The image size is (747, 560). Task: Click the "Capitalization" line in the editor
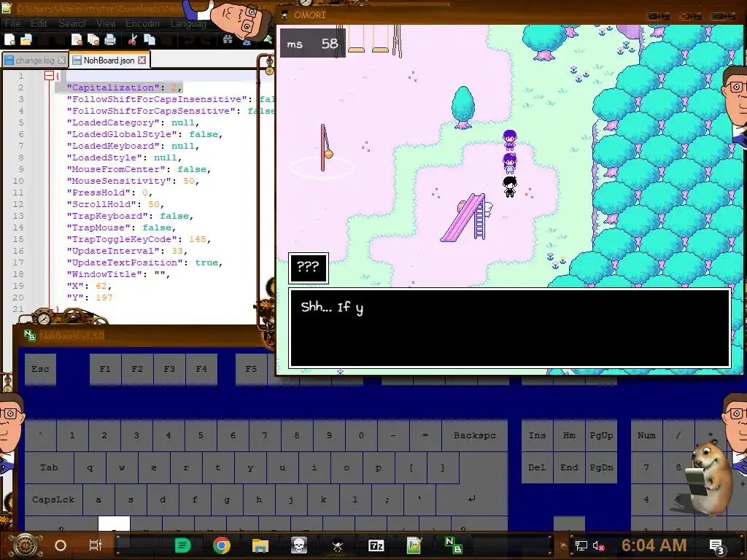coord(124,87)
